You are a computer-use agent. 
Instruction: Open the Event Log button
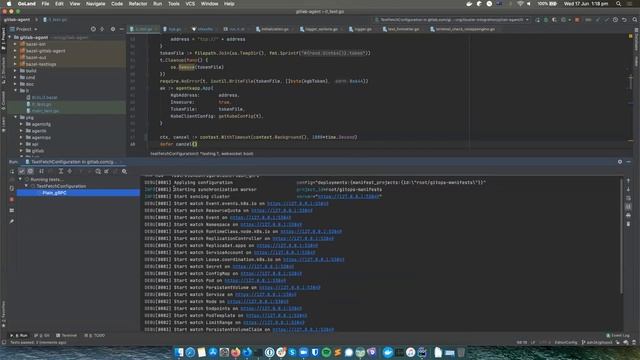(x=618, y=335)
